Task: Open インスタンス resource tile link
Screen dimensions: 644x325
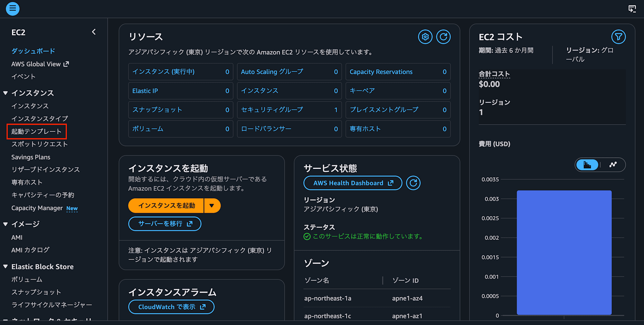Action: click(260, 91)
